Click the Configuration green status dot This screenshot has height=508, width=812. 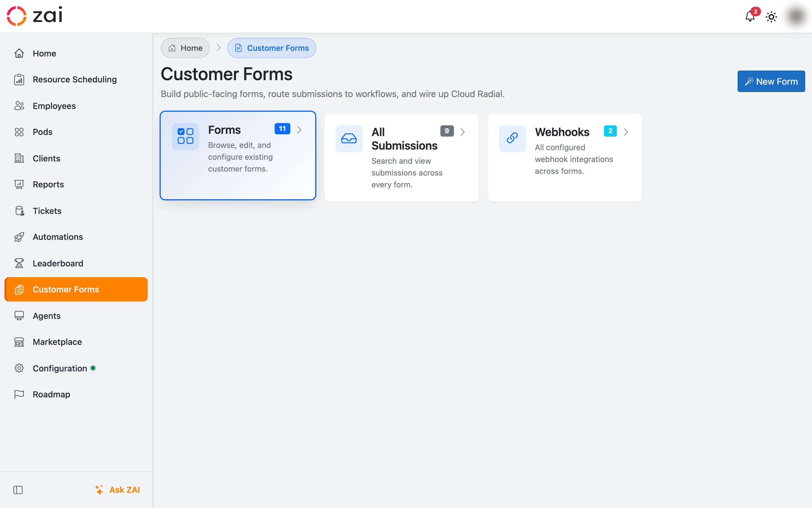coord(93,368)
